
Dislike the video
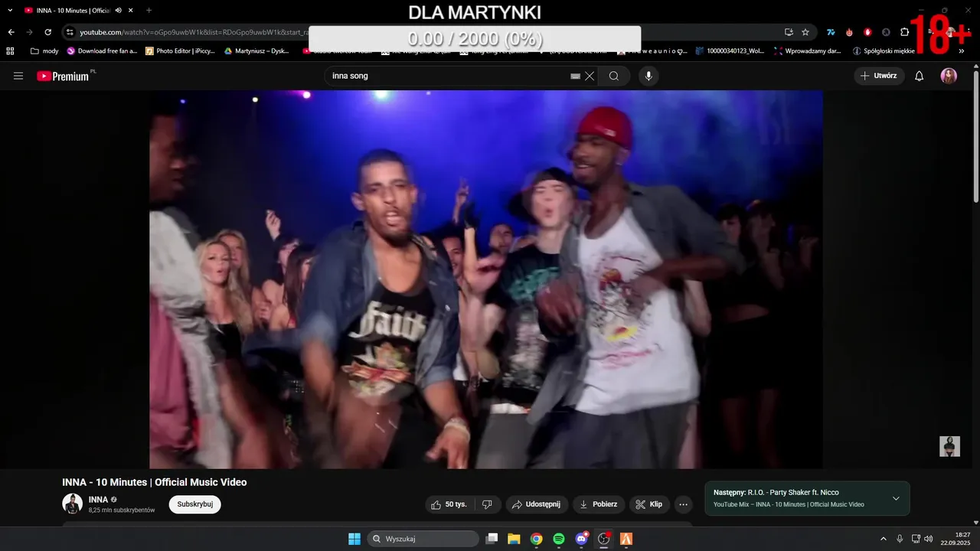(487, 504)
